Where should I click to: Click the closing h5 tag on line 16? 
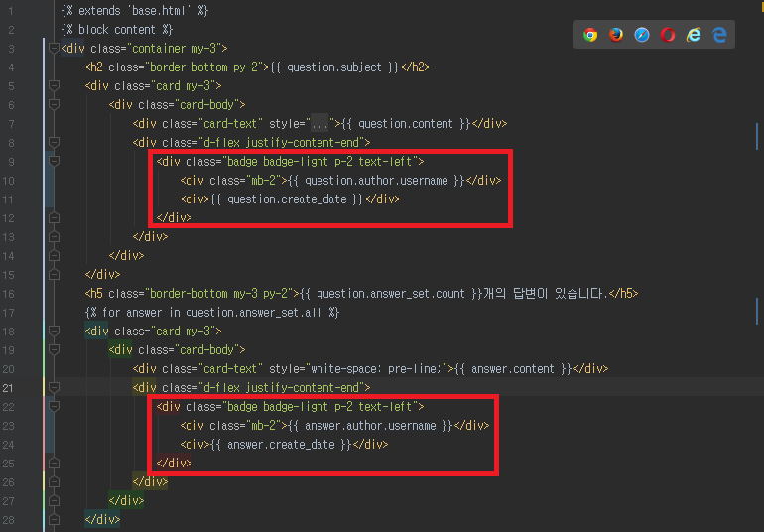click(x=624, y=294)
